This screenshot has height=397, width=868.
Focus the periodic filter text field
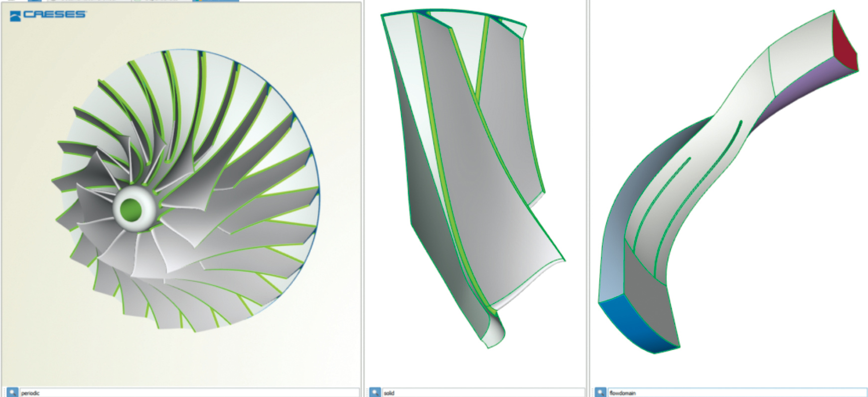coord(189,393)
